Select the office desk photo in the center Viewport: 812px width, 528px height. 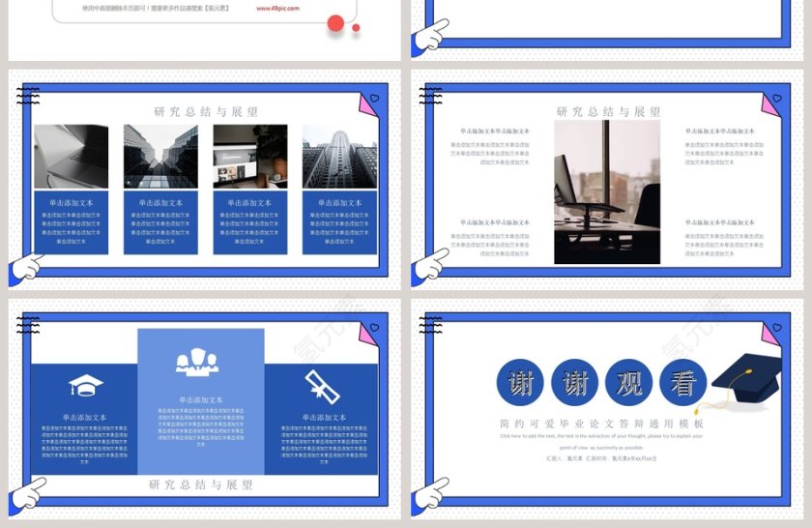pos(607,192)
